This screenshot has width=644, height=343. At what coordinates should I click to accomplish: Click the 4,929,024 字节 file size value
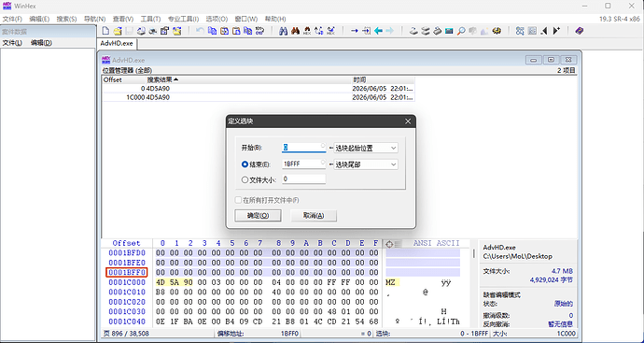pyautogui.click(x=552, y=279)
